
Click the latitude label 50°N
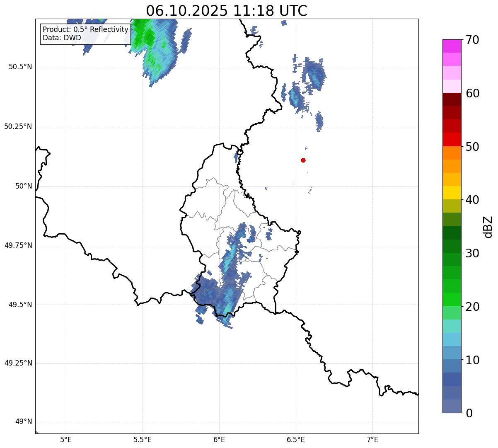[24, 186]
